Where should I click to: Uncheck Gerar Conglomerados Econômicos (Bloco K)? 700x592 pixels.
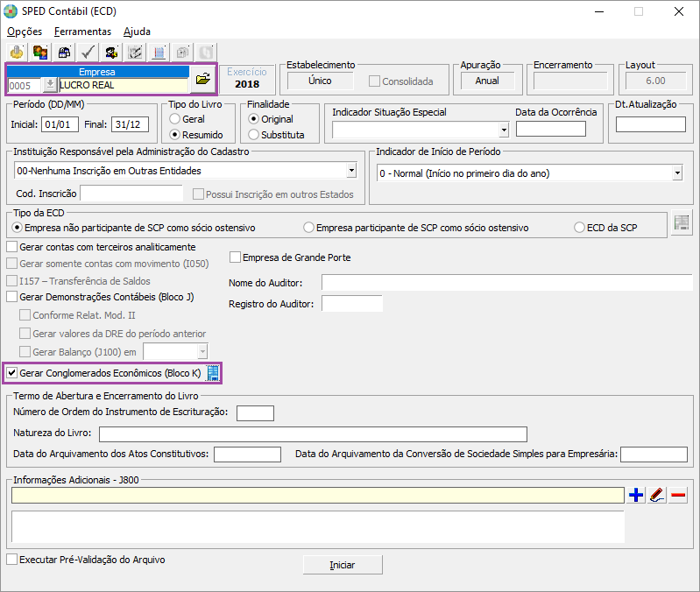click(x=104, y=373)
